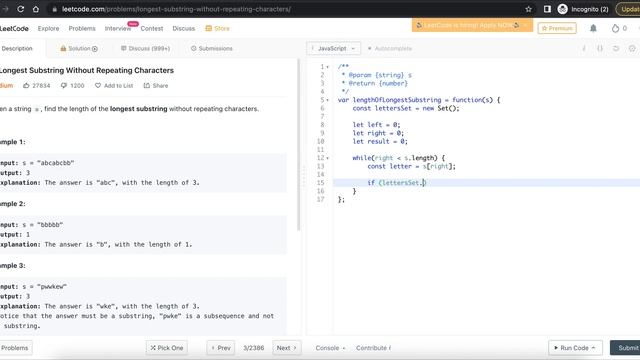Click the problem title text
The width and height of the screenshot is (640, 360).
(87, 70)
